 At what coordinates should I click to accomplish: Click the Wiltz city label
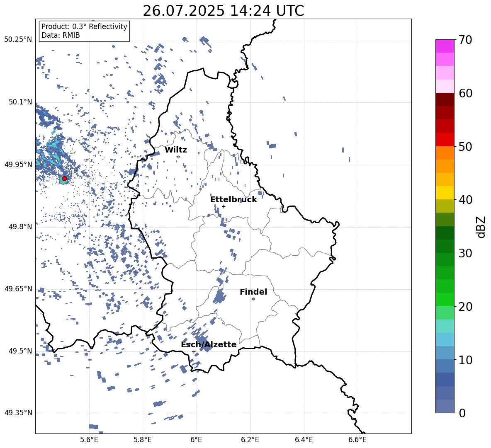176,150
